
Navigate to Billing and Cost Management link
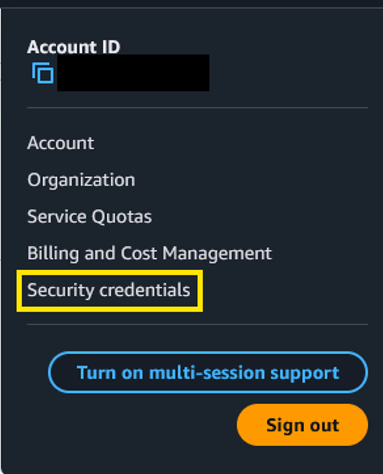(150, 253)
